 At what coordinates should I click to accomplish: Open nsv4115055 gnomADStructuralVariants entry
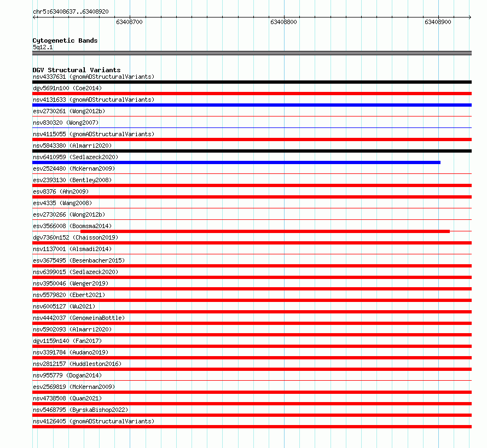point(94,134)
